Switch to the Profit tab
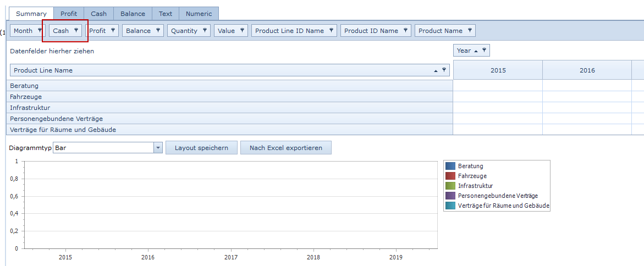This screenshot has height=266, width=644. (x=69, y=14)
